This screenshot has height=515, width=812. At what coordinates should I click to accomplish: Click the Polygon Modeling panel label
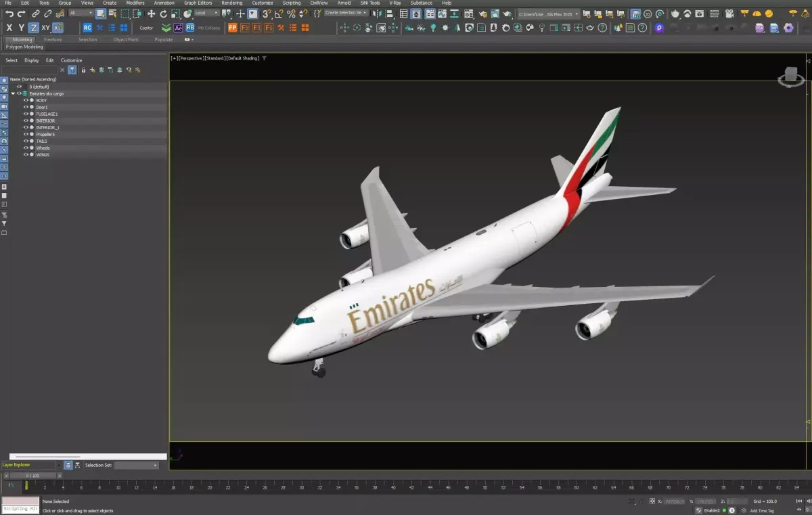24,47
